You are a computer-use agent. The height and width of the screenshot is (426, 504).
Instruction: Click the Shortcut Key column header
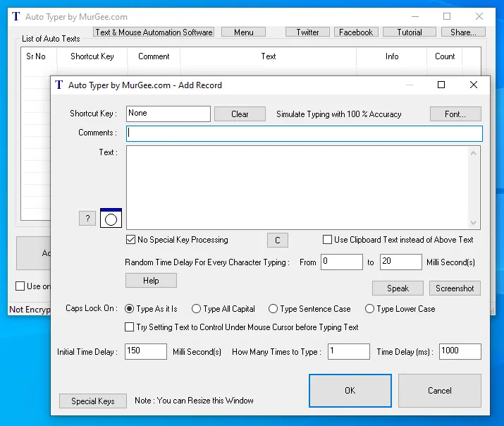[x=92, y=56]
